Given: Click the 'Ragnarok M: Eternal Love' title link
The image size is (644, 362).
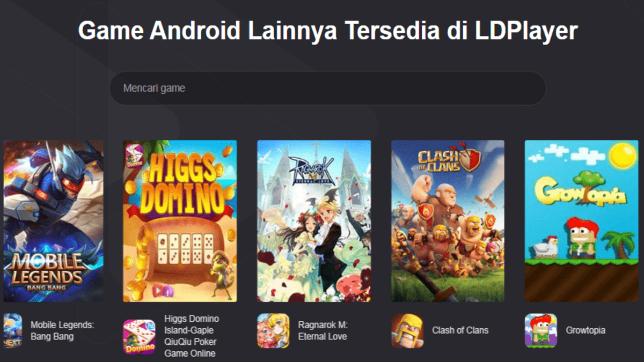Looking at the screenshot, I should point(323,331).
